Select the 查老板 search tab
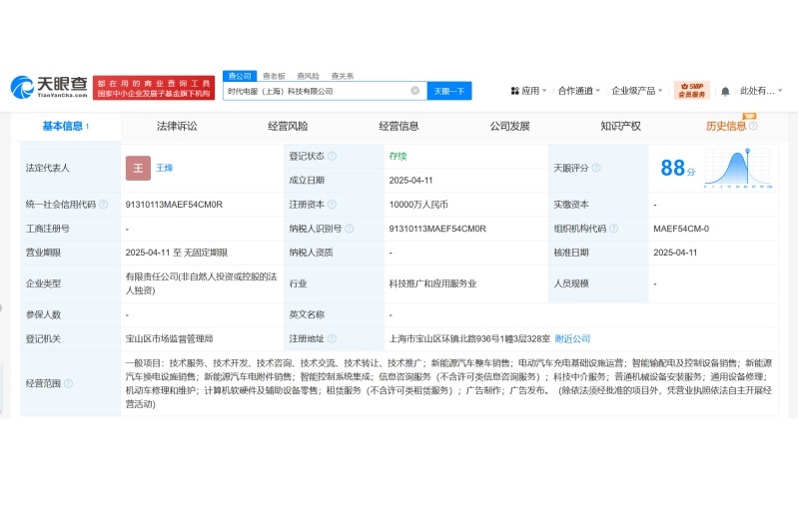799x532 pixels. pyautogui.click(x=273, y=76)
